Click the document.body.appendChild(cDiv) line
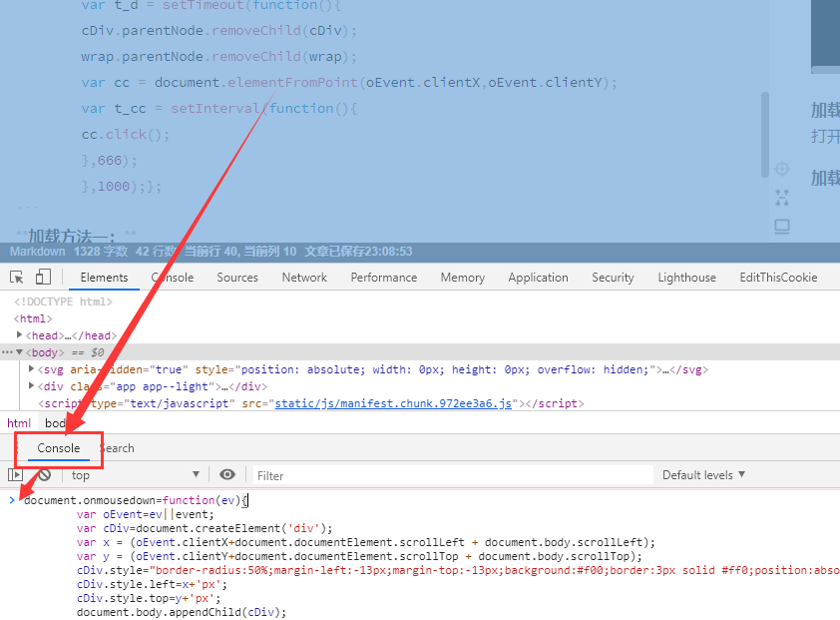Screen dimensions: 840x620 tap(182, 612)
